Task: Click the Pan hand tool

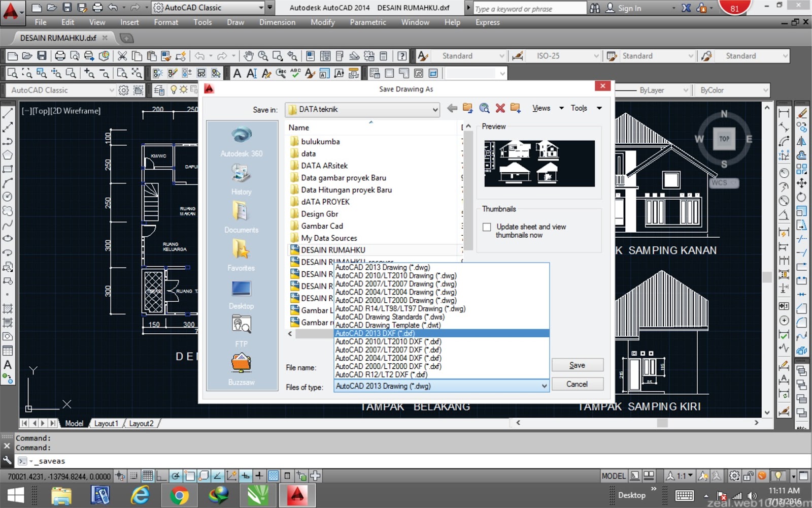Action: pos(248,56)
